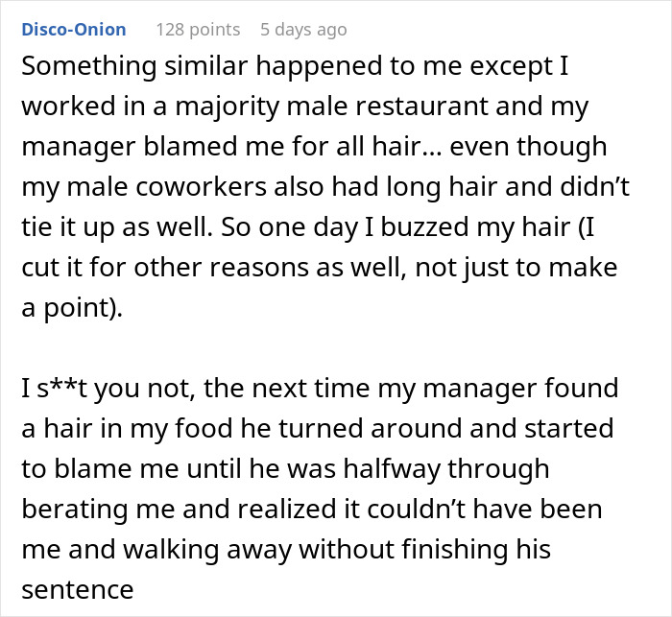Click the 128 points score label
The width and height of the screenshot is (672, 617).
198,30
